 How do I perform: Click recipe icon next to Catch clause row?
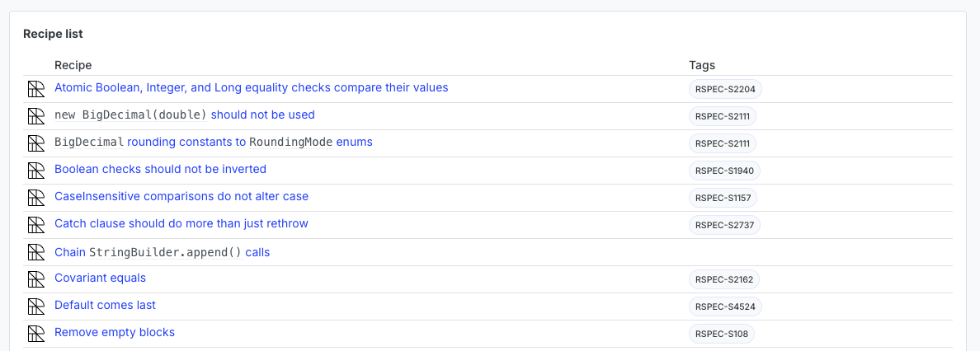coord(36,225)
